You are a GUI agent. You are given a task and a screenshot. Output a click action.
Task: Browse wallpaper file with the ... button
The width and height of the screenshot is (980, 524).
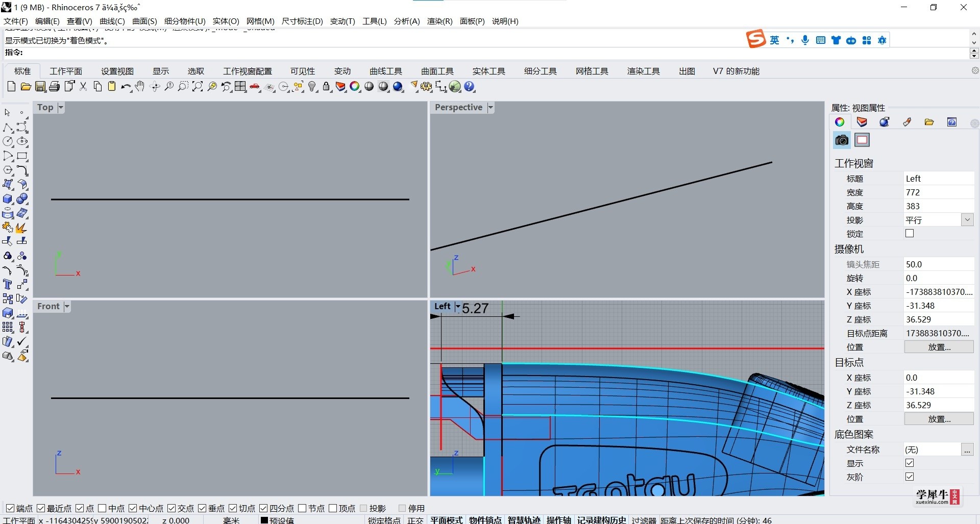[x=967, y=450]
